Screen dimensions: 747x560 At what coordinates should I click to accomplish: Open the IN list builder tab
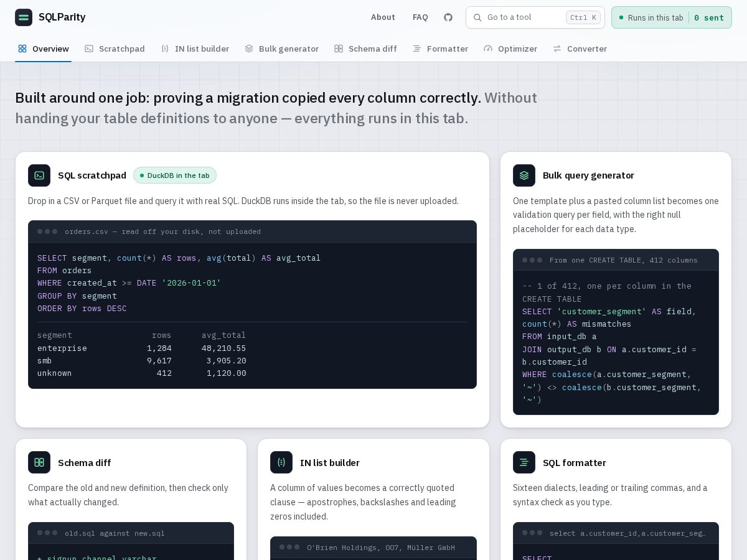click(195, 49)
